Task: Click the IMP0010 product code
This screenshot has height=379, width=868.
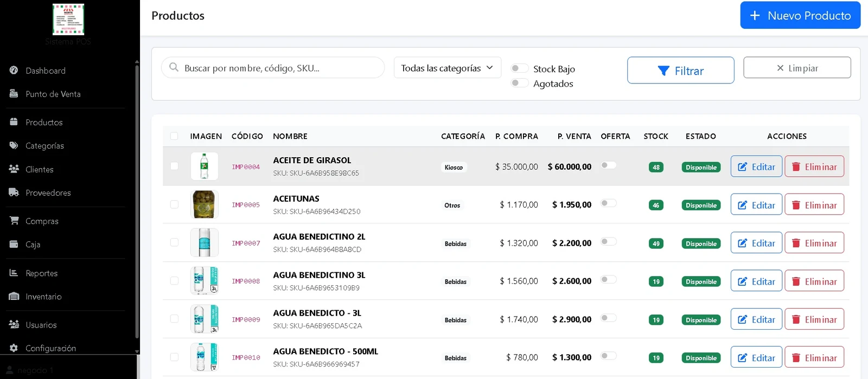Action: tap(246, 358)
